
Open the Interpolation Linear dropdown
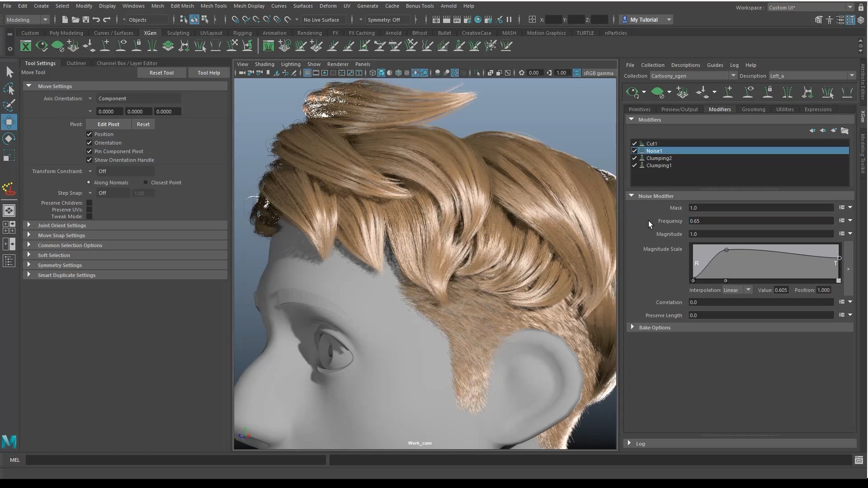pyautogui.click(x=737, y=290)
